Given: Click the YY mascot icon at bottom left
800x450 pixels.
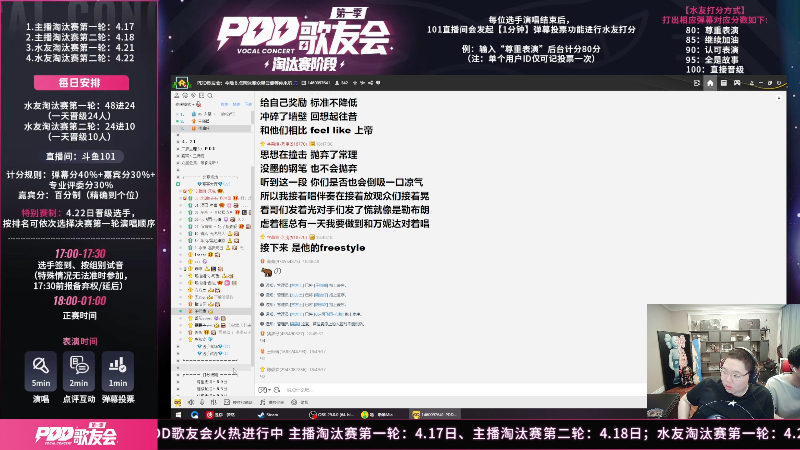Looking at the screenshot, I should [178, 402].
